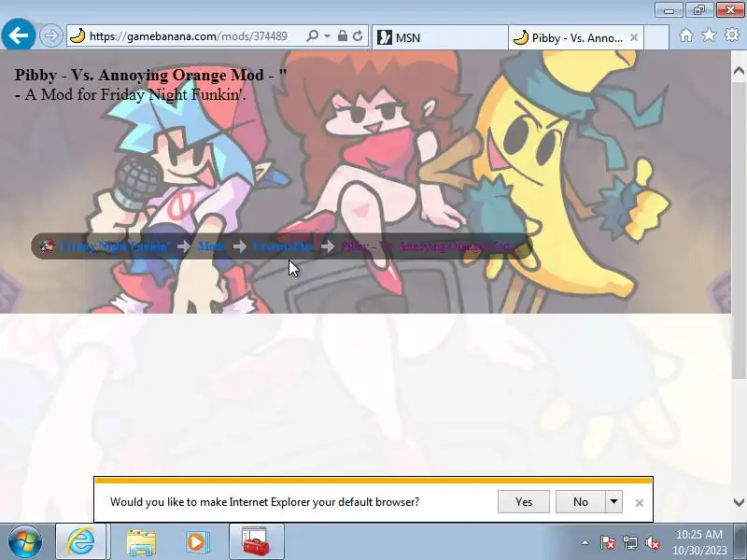Dismiss the default browser notification bar

[640, 503]
